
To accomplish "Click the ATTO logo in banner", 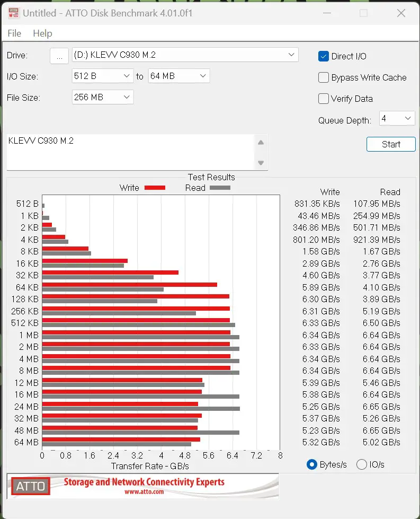I will tap(30, 486).
